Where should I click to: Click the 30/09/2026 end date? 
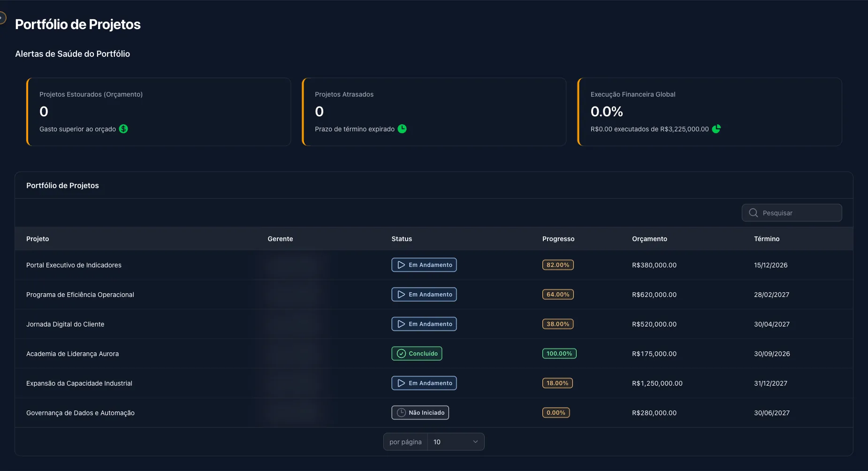(x=772, y=354)
